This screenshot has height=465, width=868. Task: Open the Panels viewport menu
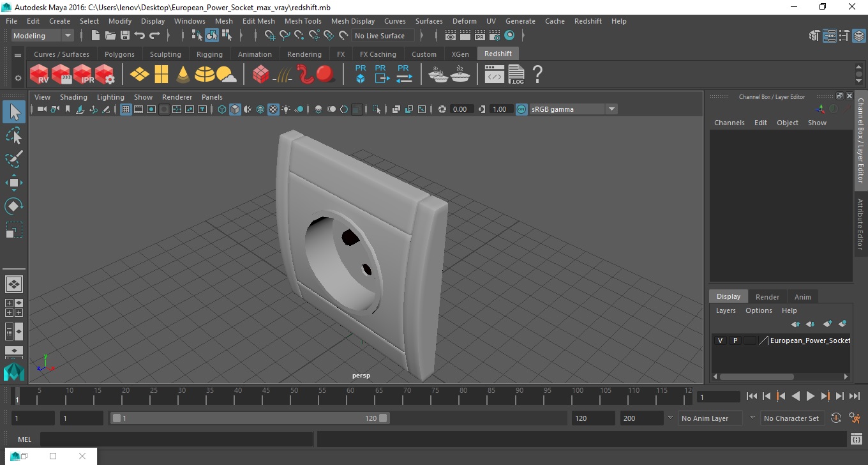[212, 97]
